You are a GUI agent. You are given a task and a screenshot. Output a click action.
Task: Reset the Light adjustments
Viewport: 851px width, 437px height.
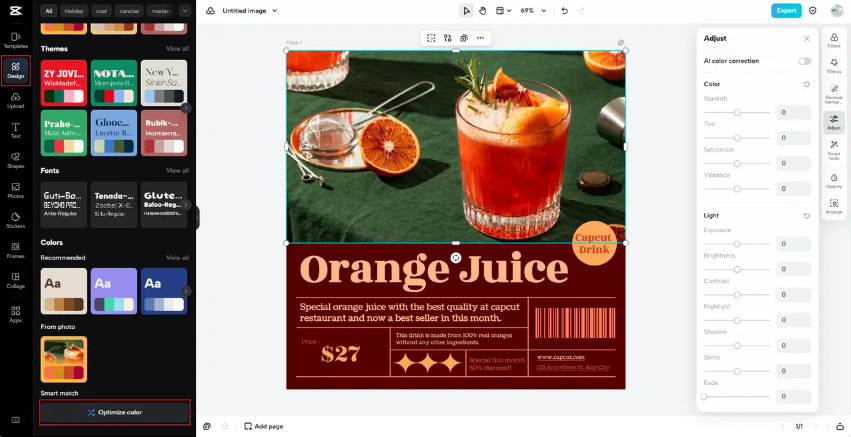point(806,216)
